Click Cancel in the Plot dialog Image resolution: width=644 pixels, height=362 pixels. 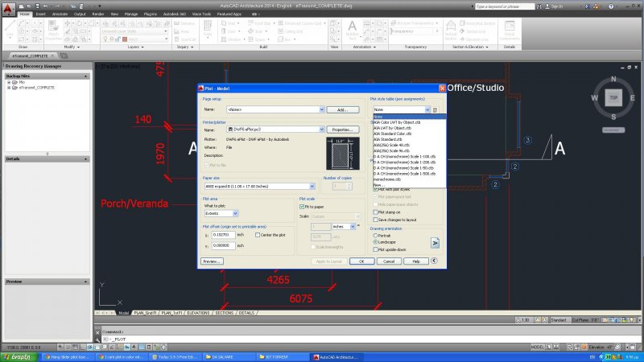point(389,261)
